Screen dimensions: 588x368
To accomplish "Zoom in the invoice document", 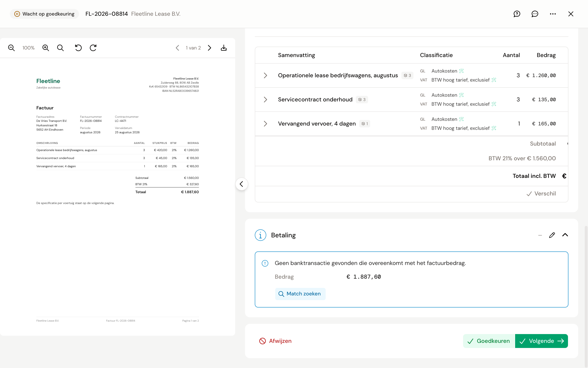I will pyautogui.click(x=46, y=48).
